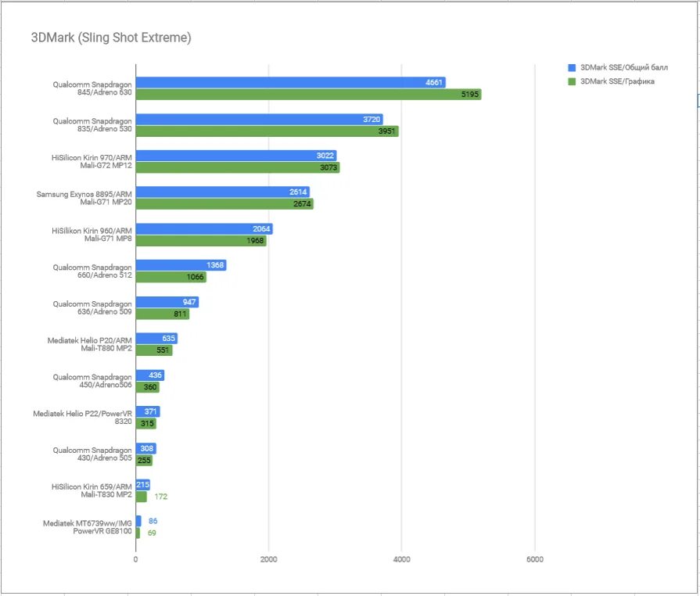Select legend label 3DMark SSE/Графика
Image resolution: width=700 pixels, height=596 pixels.
[617, 81]
